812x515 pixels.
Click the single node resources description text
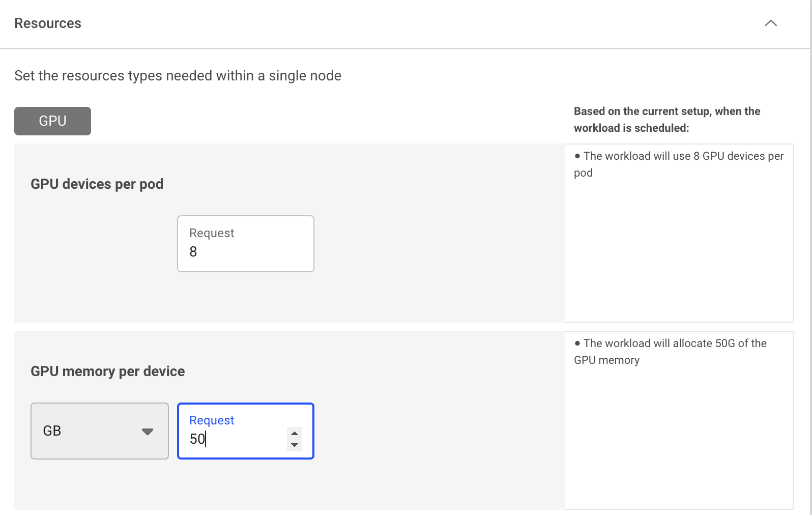coord(178,76)
